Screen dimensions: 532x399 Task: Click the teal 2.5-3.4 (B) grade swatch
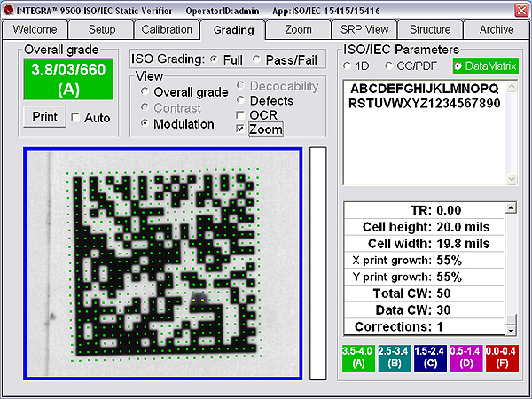pyautogui.click(x=395, y=356)
